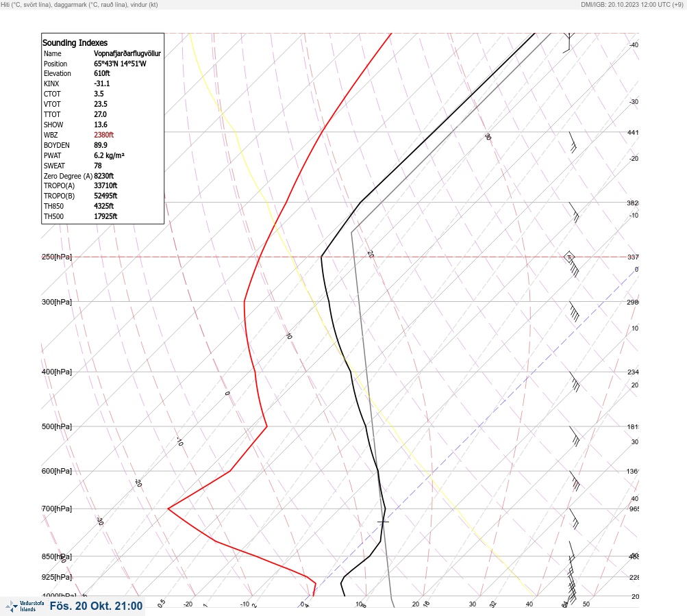The image size is (687, 616).
Task: Click the wind barb at 400 hPa level
Action: click(x=575, y=382)
